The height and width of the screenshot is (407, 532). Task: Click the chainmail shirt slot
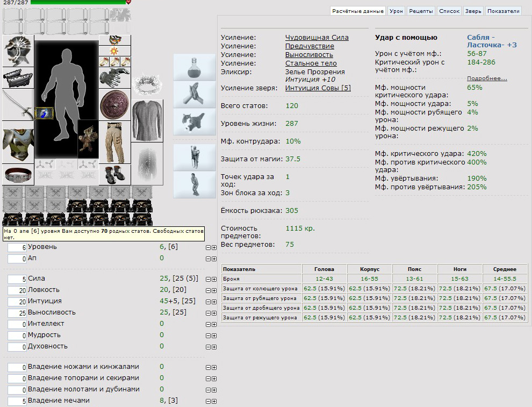click(x=147, y=121)
